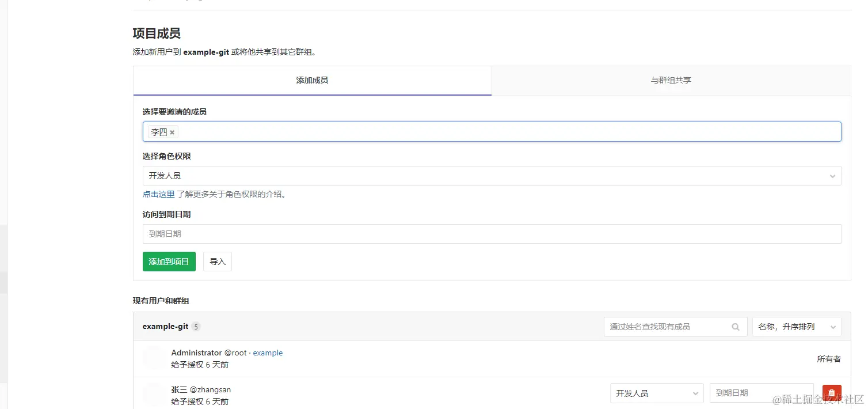Click the Administrator avatar image

coord(153,357)
